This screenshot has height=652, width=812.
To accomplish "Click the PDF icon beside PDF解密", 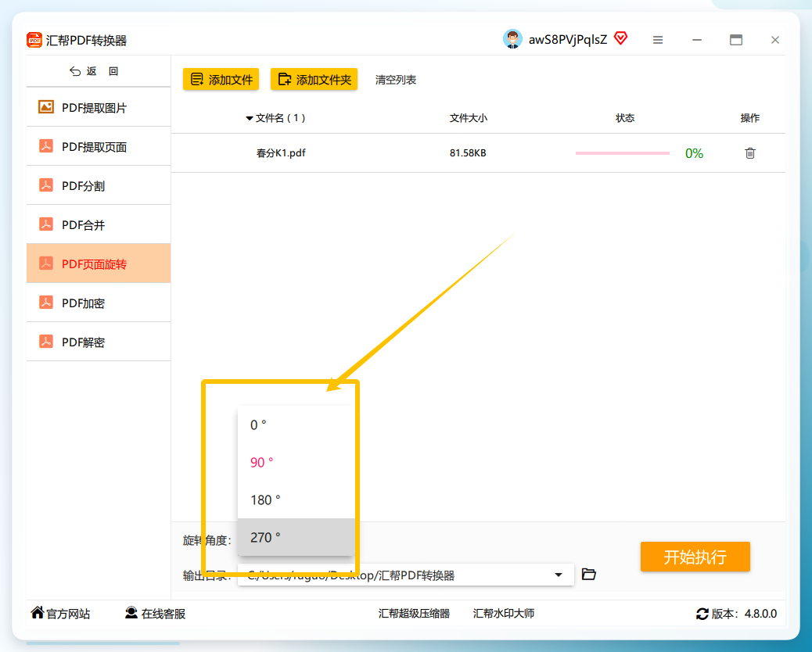I will click(x=46, y=342).
